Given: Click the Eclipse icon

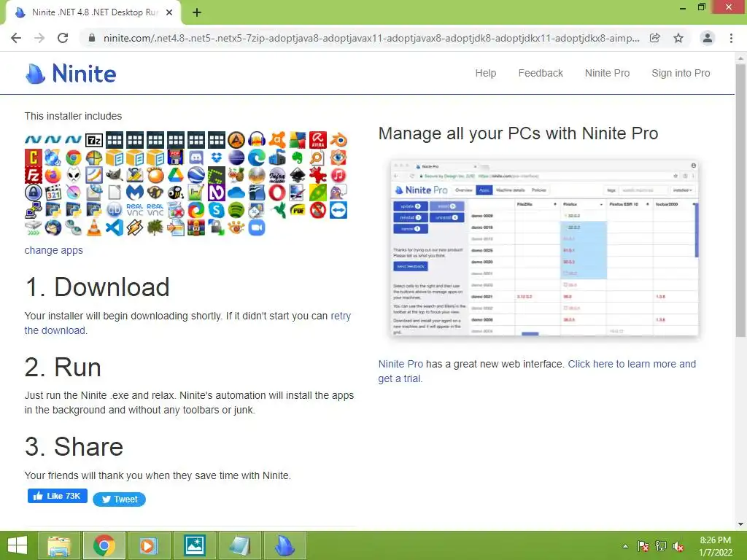Looking at the screenshot, I should click(x=236, y=157).
